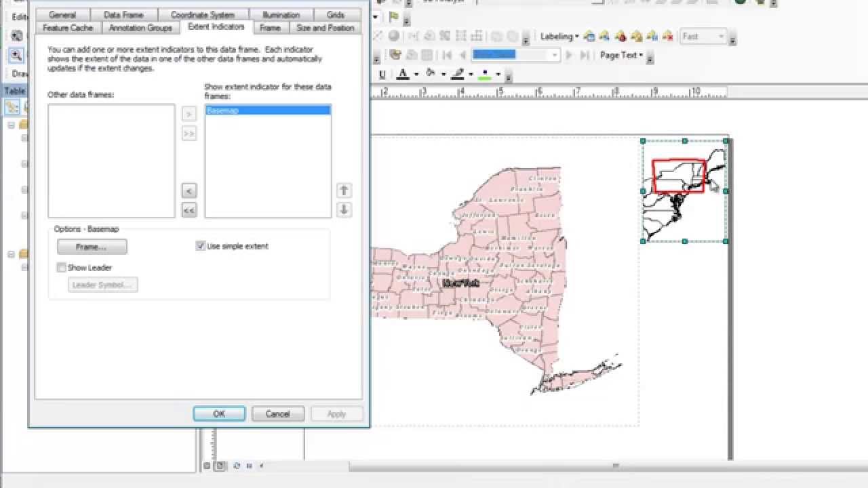Click the Lock Labels icon
868x488 pixels.
[636, 36]
